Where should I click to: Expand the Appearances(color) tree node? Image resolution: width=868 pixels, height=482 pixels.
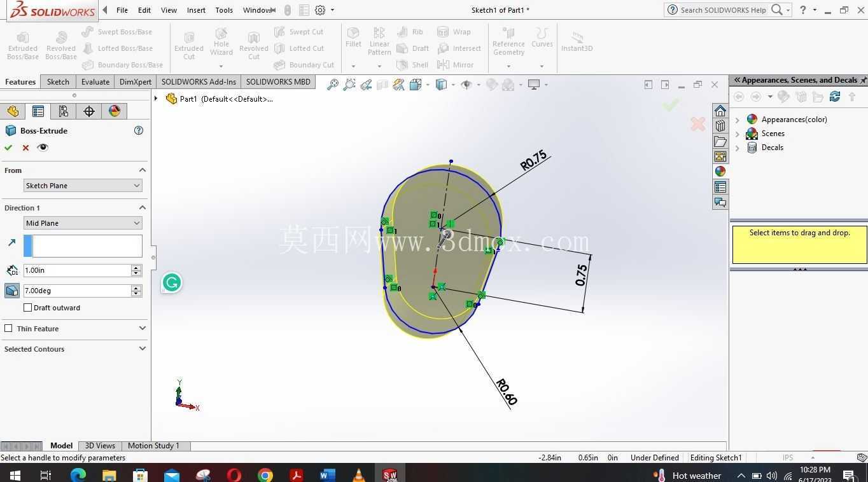click(x=738, y=120)
